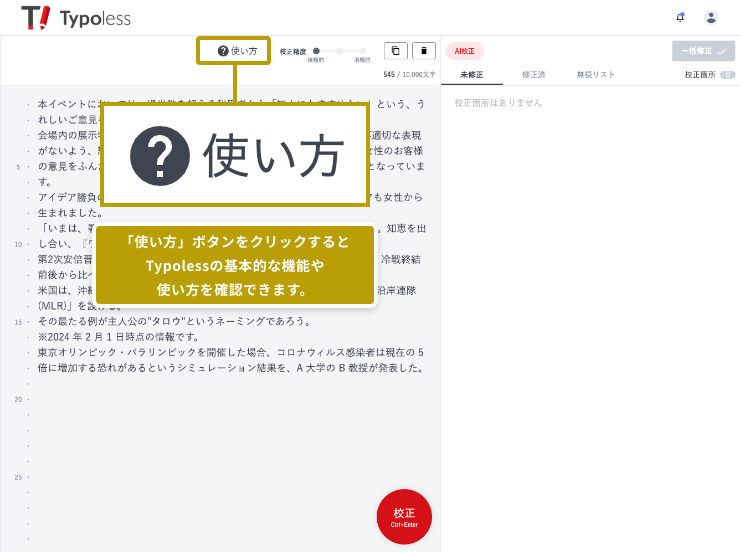Image resolution: width=740 pixels, height=552 pixels.
Task: Click the 545 / 10,000文字 character counter
Action: click(x=409, y=75)
